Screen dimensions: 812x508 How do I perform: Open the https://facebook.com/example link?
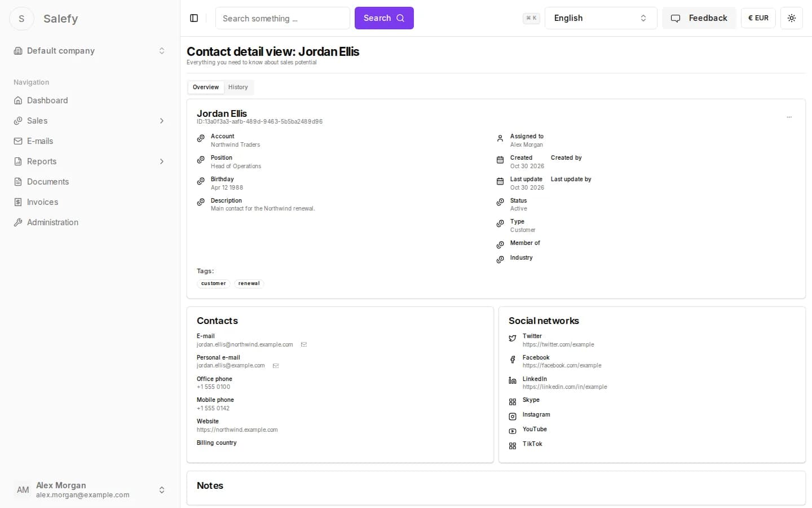(562, 366)
